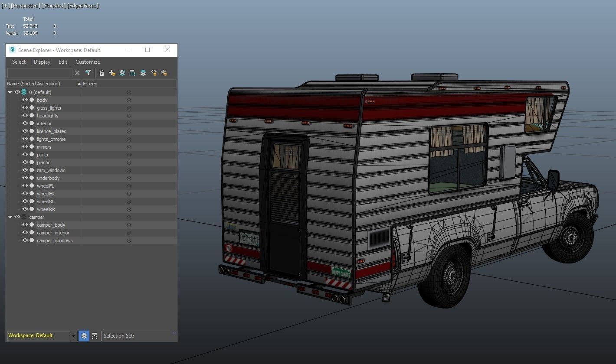Open the [Perspective] viewport label menu
This screenshot has width=616, height=364.
click(x=26, y=6)
